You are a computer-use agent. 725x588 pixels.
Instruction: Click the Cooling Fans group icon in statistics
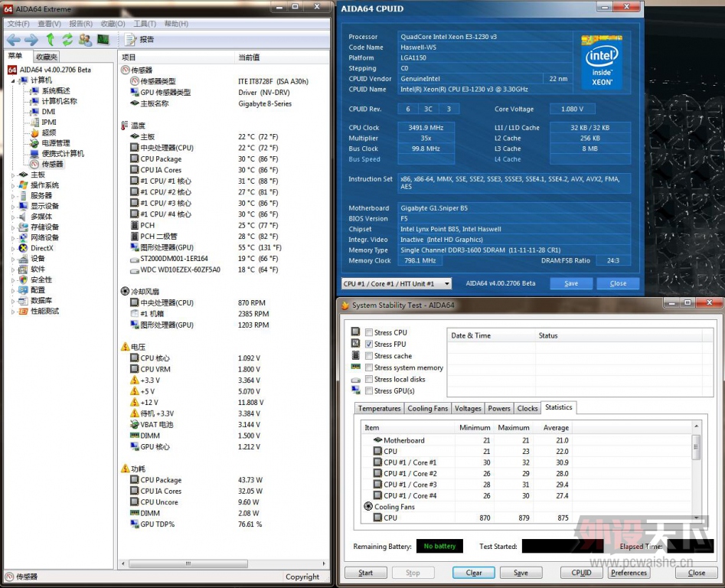pos(368,506)
